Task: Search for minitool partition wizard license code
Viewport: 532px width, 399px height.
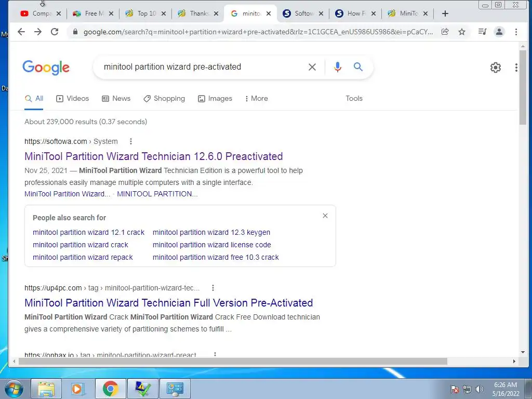Action: click(212, 245)
